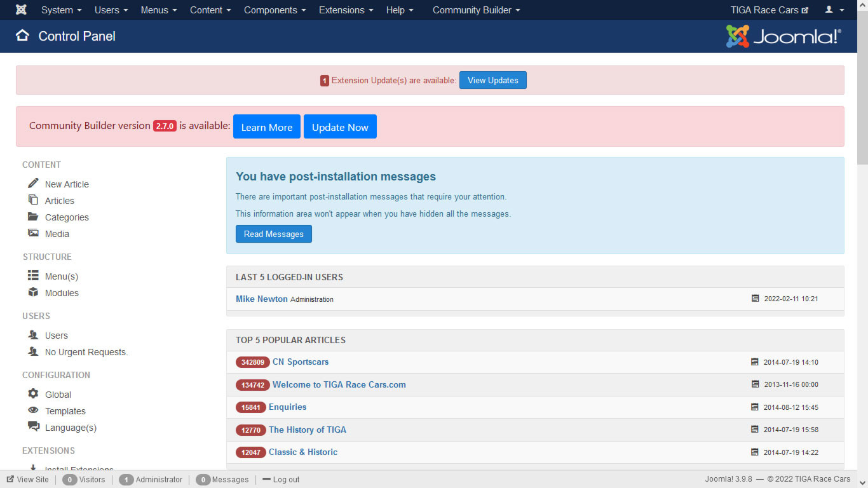Open Mike Newton user link
Screen dimensions: 868x488
click(x=262, y=299)
